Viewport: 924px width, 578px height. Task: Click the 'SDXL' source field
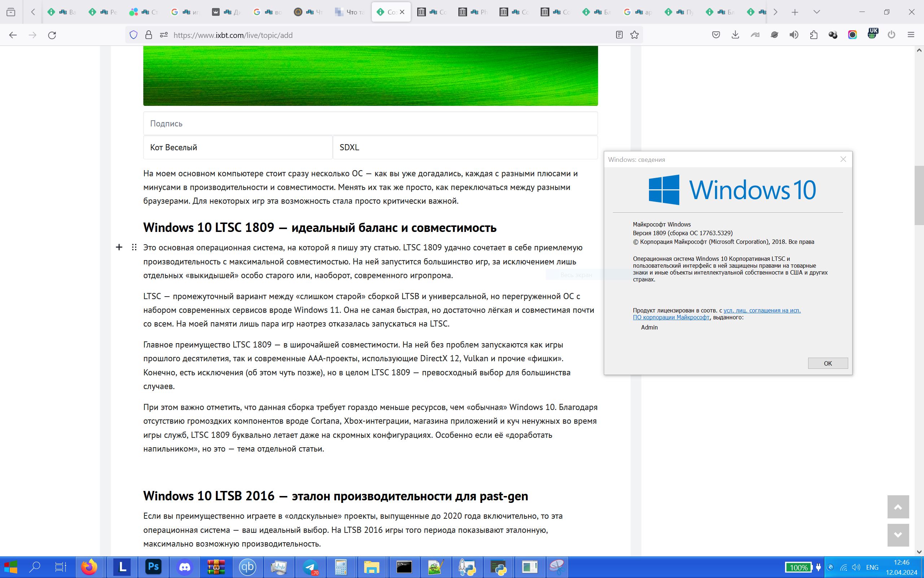(x=465, y=147)
